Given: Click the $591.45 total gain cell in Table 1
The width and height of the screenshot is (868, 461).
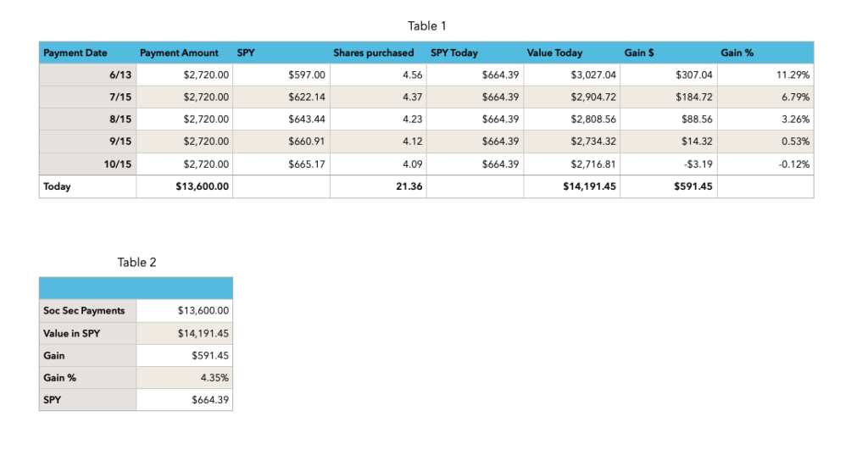Looking at the screenshot, I should [x=693, y=186].
